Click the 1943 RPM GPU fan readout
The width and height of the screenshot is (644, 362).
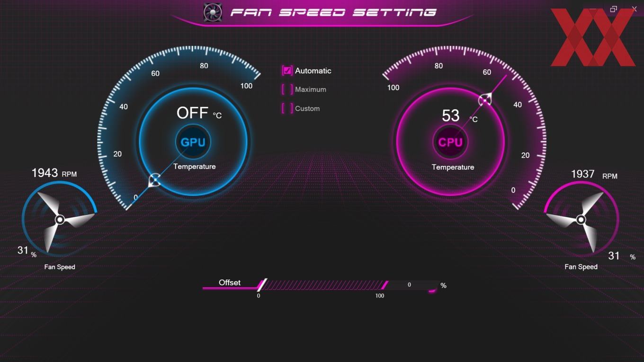coord(54,173)
